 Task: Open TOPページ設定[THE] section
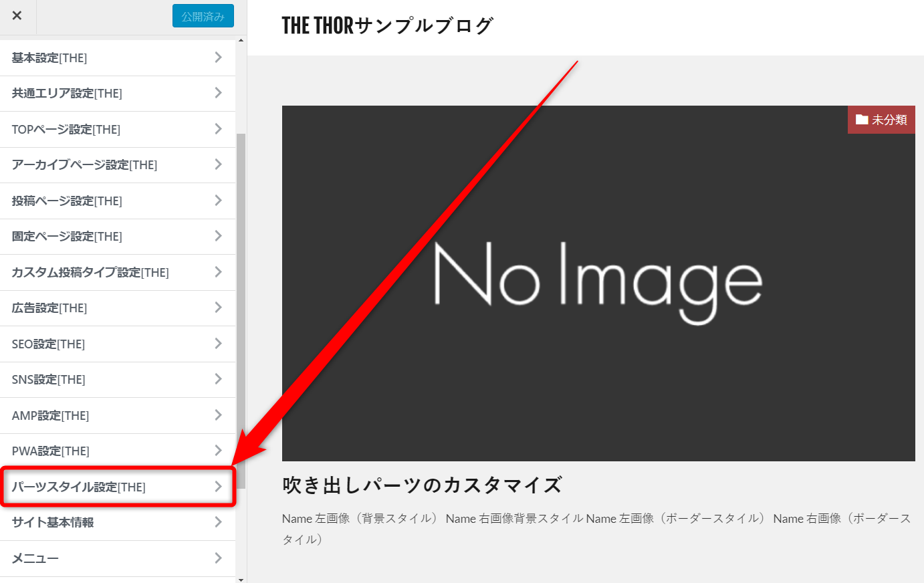click(118, 129)
